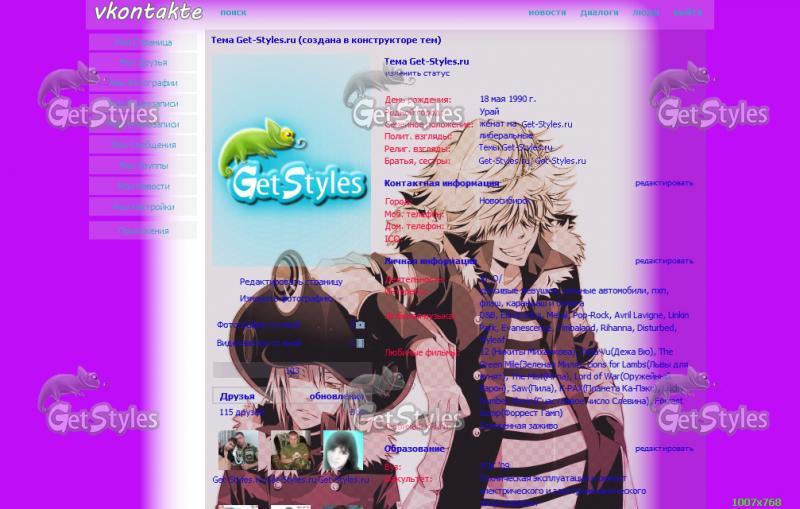Click Saw(Пила) in favorite films
800x509 pixels.
pyautogui.click(x=533, y=388)
